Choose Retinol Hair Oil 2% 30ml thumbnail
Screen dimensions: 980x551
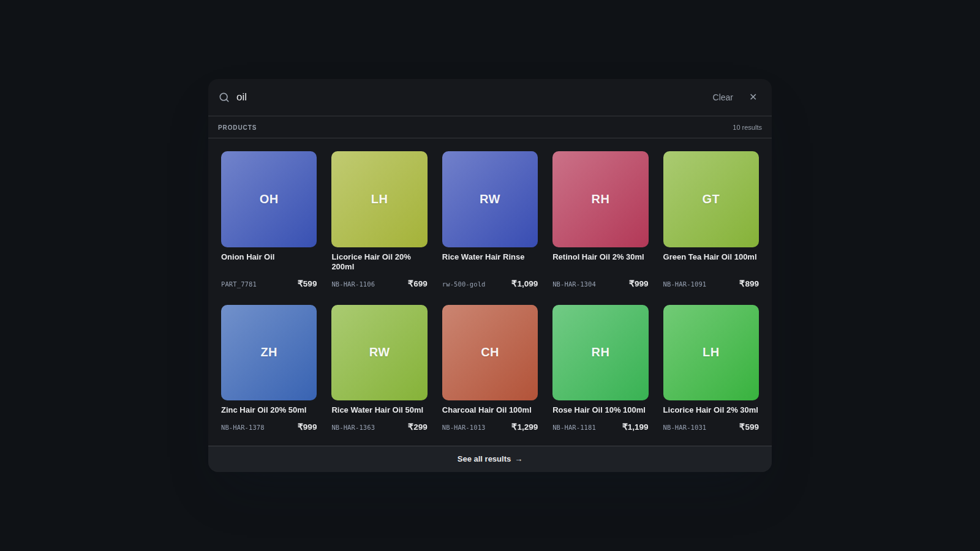click(x=600, y=199)
